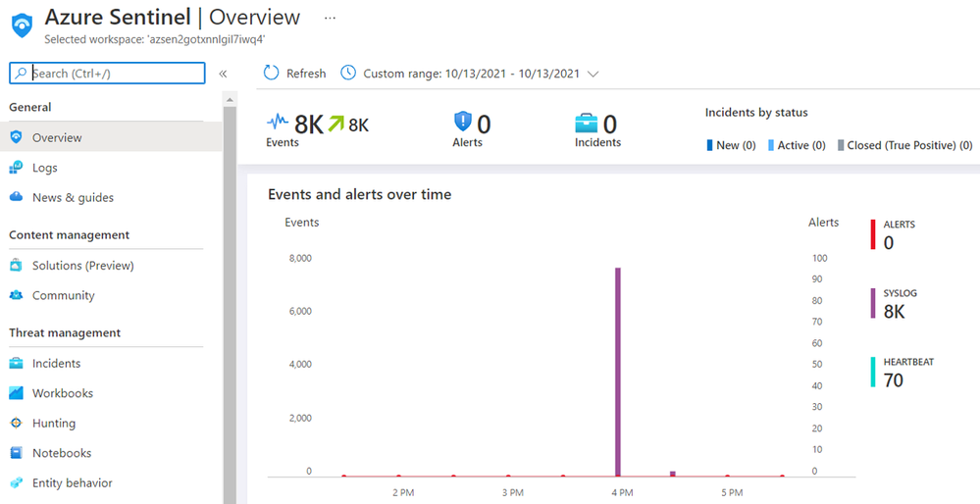Screen dimensions: 980x504
Task: Click the Incidents briefcase icon in summary
Action: click(x=587, y=123)
